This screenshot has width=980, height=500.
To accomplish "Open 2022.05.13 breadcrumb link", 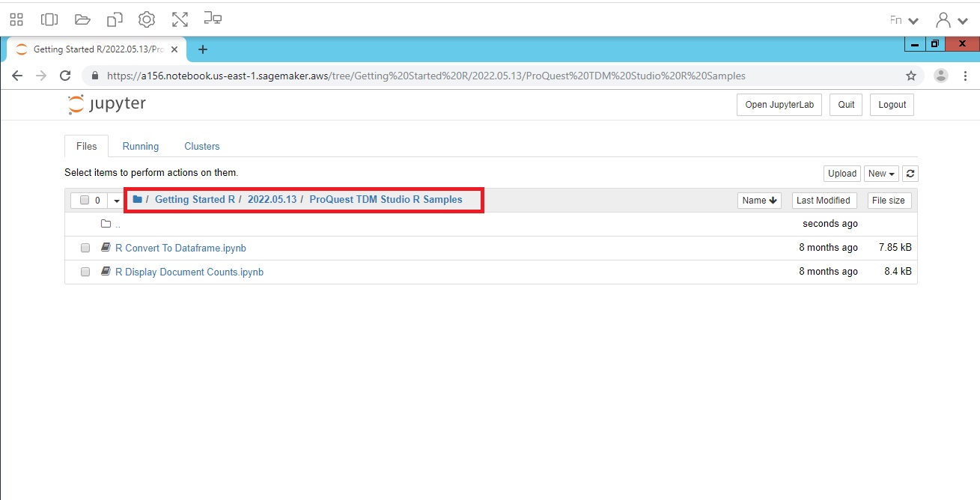I will tap(272, 200).
